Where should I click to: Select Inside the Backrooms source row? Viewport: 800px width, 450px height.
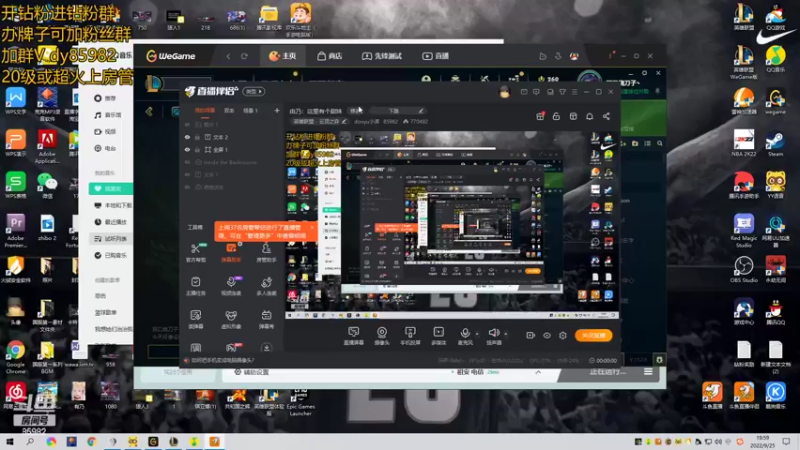[233, 162]
